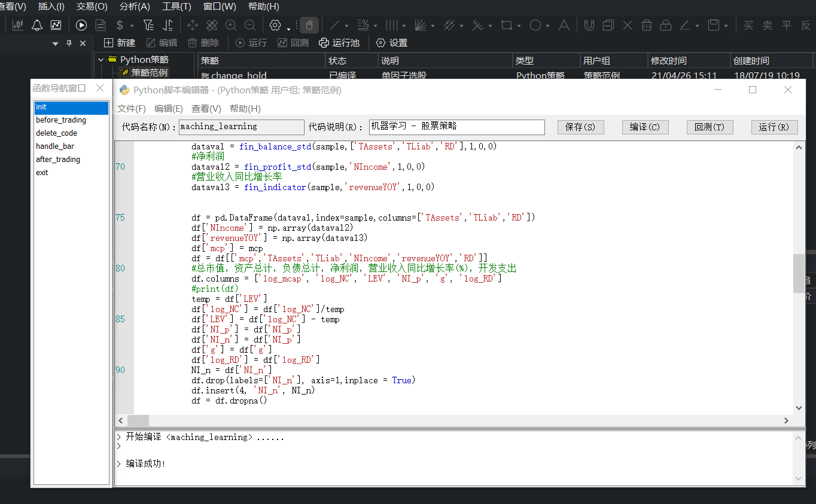
Task: Click the gear settings icon in top toolbar
Action: point(275,25)
